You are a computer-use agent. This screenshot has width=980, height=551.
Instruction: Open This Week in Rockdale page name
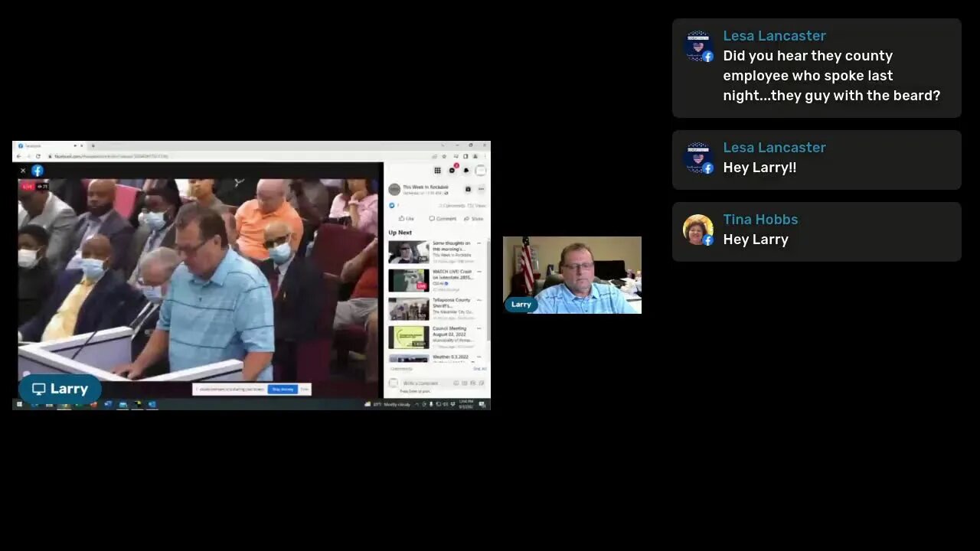[426, 187]
